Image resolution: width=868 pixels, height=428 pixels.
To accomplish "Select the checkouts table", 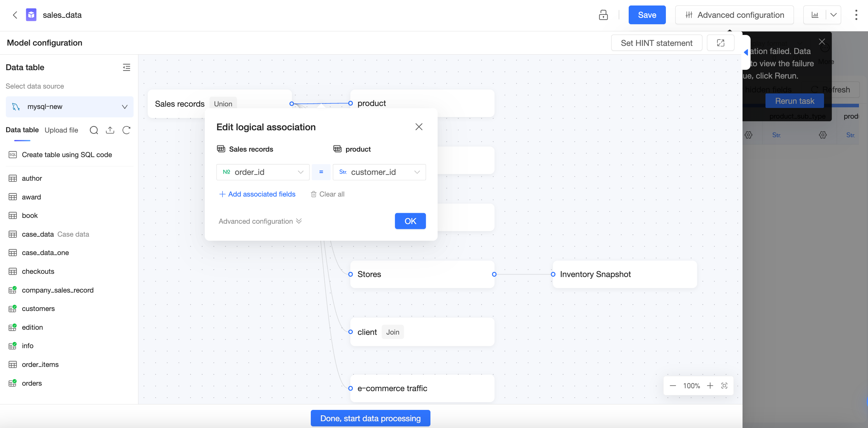I will [x=70, y=272].
